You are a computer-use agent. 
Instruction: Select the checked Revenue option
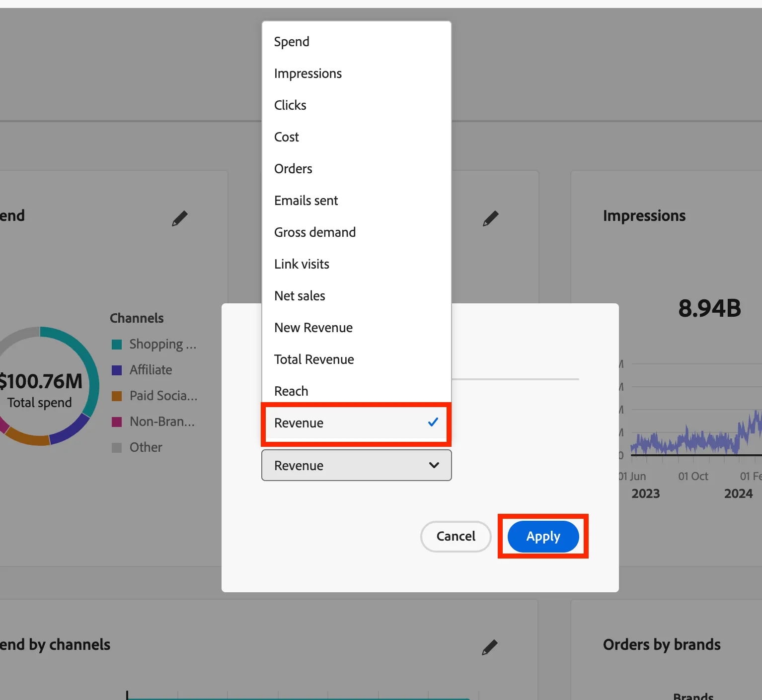tap(356, 423)
